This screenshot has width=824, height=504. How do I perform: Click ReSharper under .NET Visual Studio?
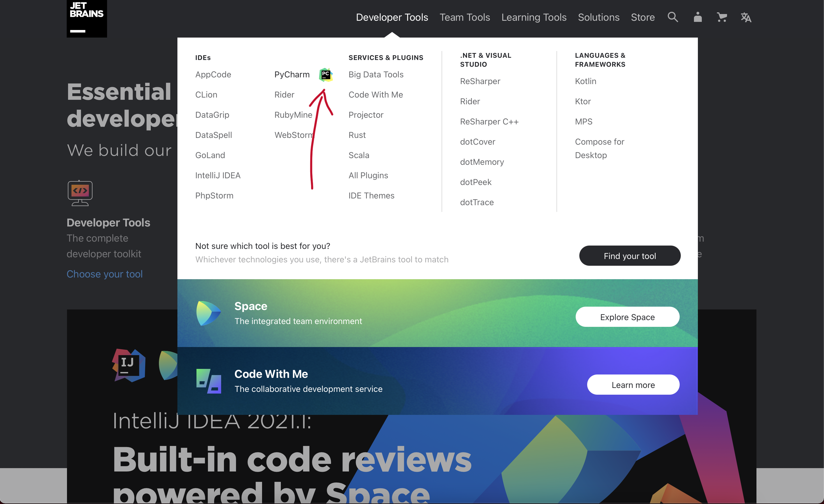coord(480,81)
